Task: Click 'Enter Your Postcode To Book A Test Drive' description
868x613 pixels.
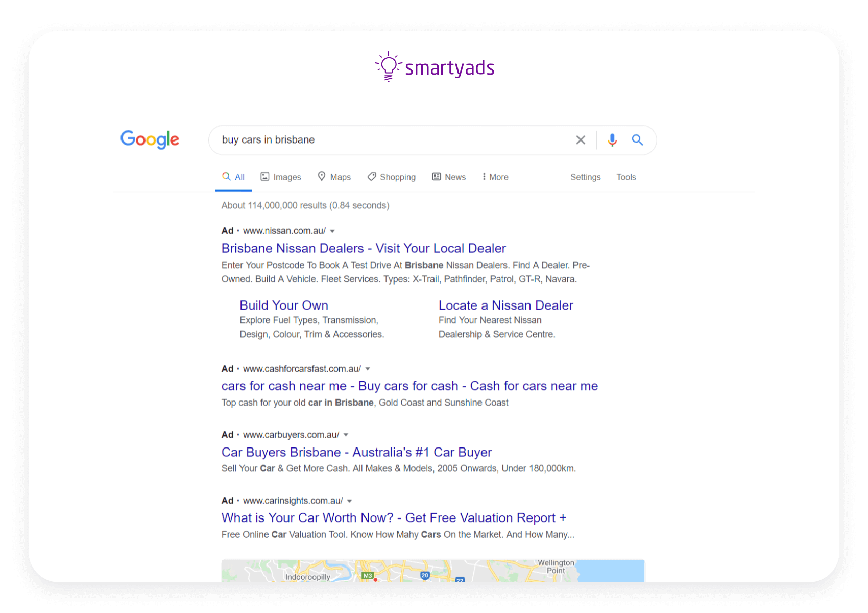Action: 405,272
